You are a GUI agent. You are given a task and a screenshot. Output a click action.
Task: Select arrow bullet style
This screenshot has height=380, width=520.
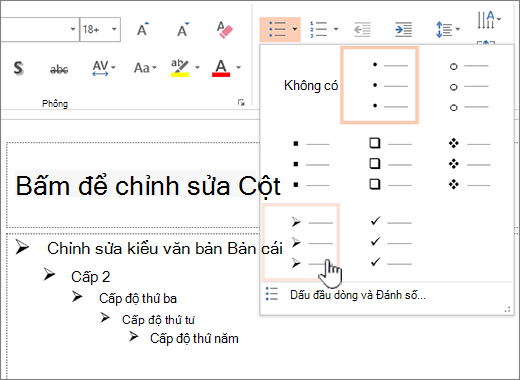[x=301, y=242]
